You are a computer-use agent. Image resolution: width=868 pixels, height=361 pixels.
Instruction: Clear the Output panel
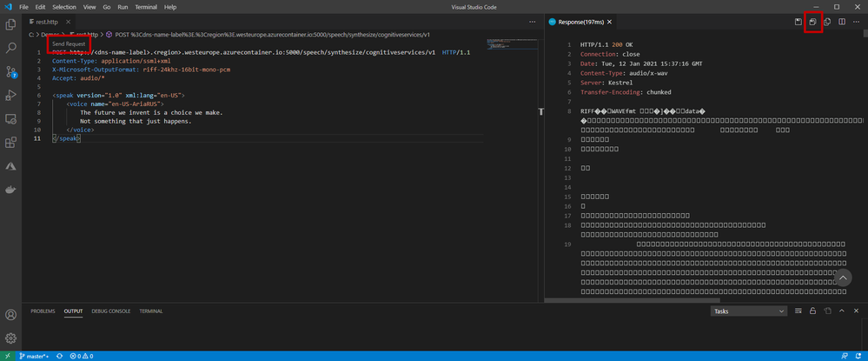pos(798,311)
